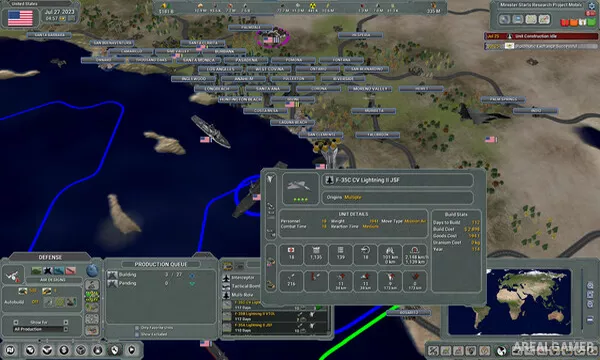The width and height of the screenshot is (600, 360).
Task: Open the All Production dropdown
Action: (41, 329)
